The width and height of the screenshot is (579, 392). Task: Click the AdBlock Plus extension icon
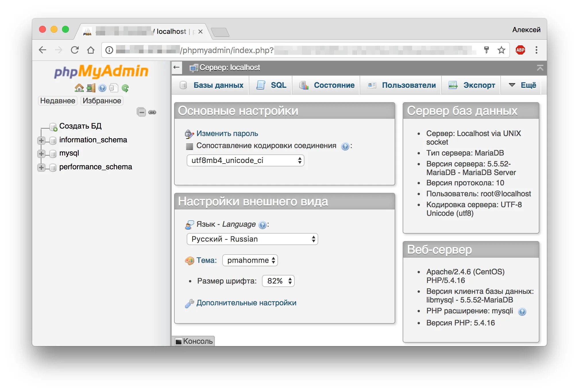tap(520, 50)
